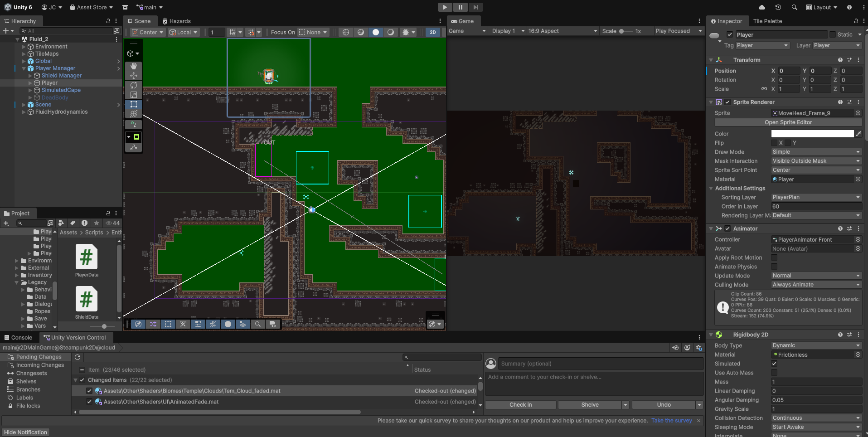Click the Check in button

521,405
